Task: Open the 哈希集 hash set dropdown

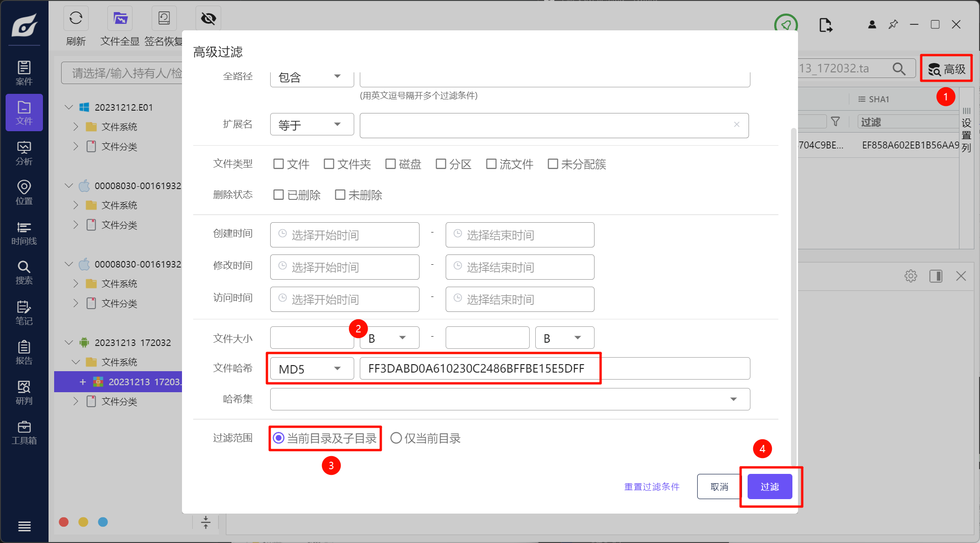Action: (x=510, y=399)
